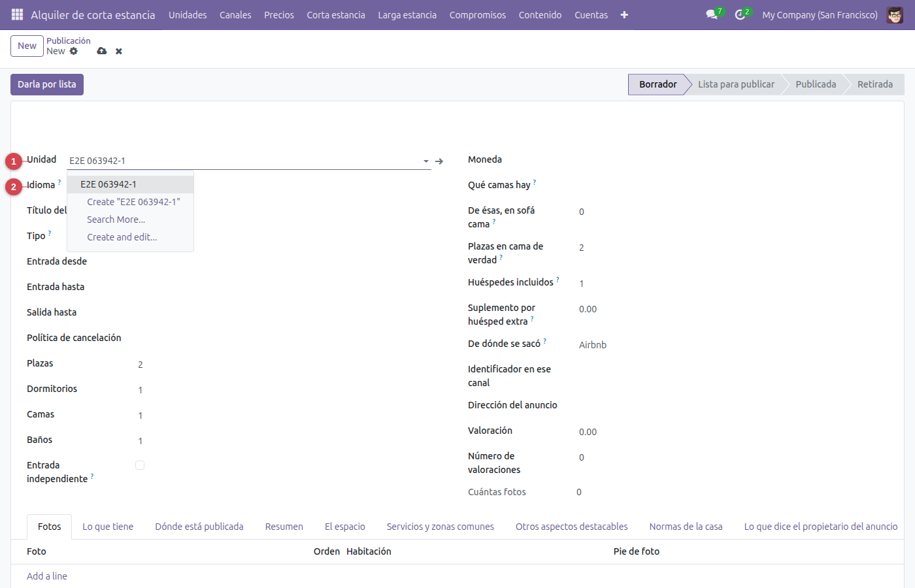This screenshot has height=588, width=915.
Task: Open the Precios menu
Action: pyautogui.click(x=279, y=14)
